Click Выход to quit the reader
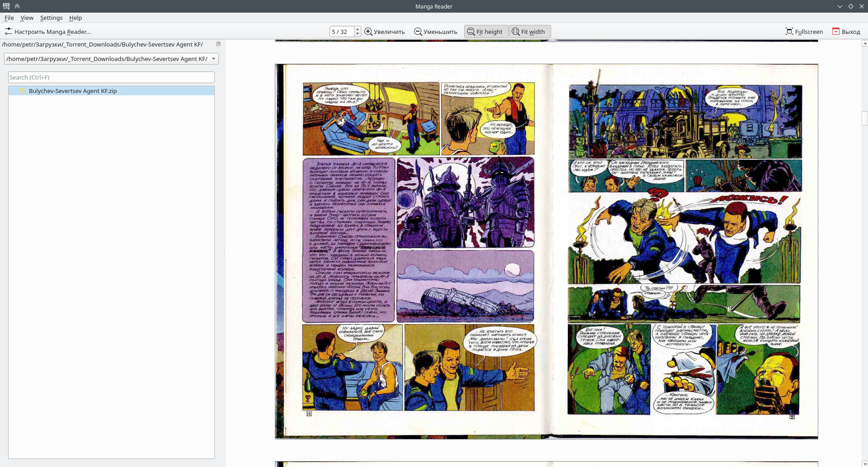The height and width of the screenshot is (467, 868). (x=846, y=32)
